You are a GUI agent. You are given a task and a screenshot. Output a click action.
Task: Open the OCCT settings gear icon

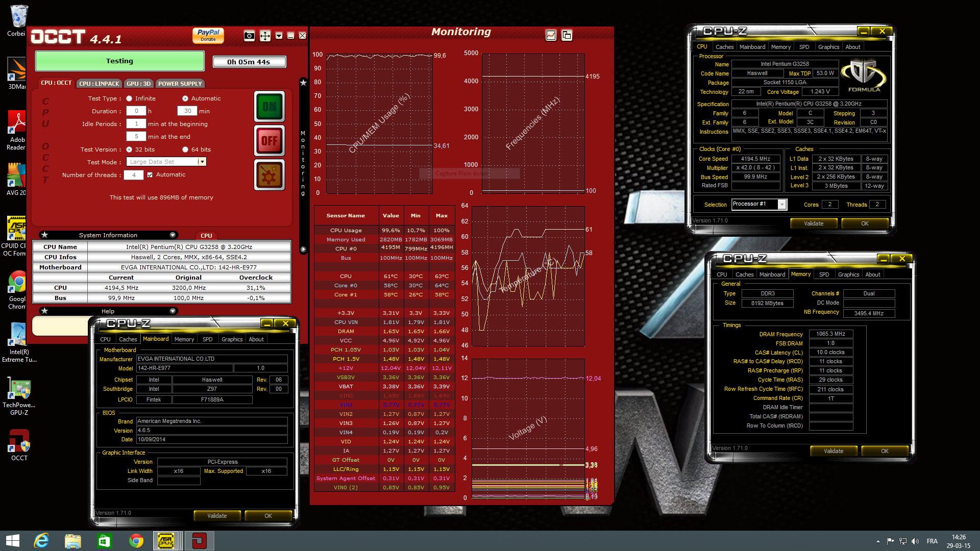tap(269, 175)
